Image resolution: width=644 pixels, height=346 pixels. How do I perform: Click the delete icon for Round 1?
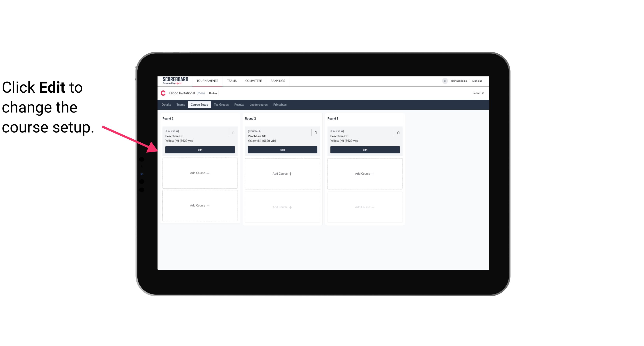coord(233,132)
